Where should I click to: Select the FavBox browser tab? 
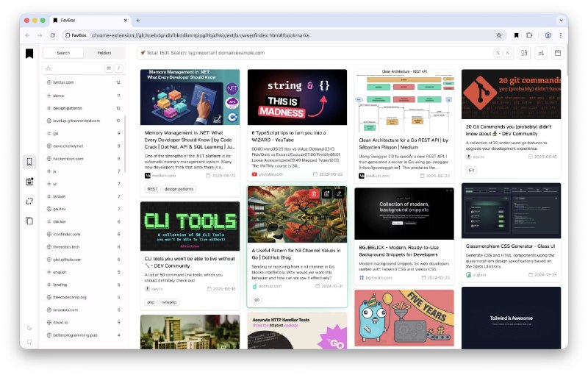click(x=89, y=21)
